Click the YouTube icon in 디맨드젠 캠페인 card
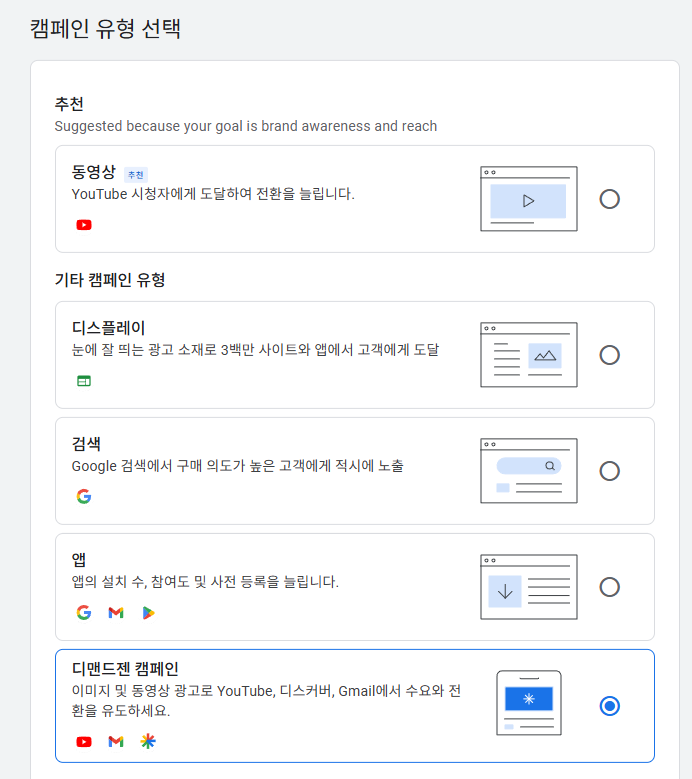This screenshot has height=779, width=692. (x=84, y=742)
